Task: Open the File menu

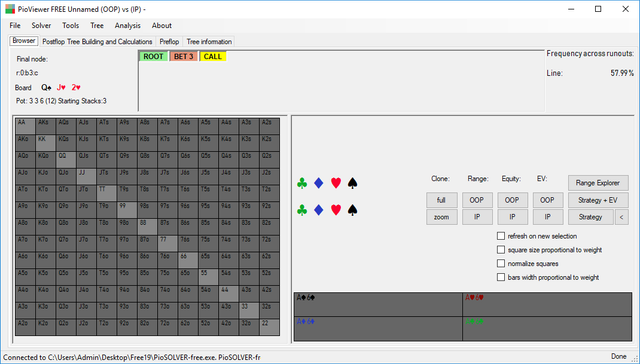Action: coord(15,25)
